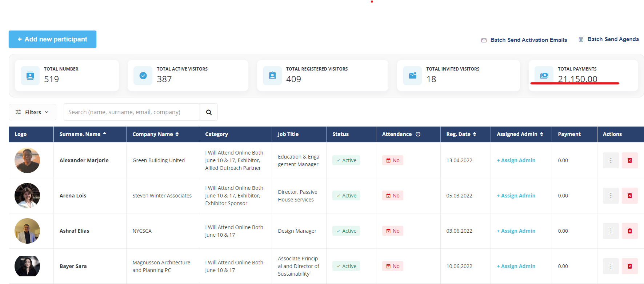Toggle the attendance No badge for Ashraf Elias
The image size is (644, 284).
(x=392, y=231)
